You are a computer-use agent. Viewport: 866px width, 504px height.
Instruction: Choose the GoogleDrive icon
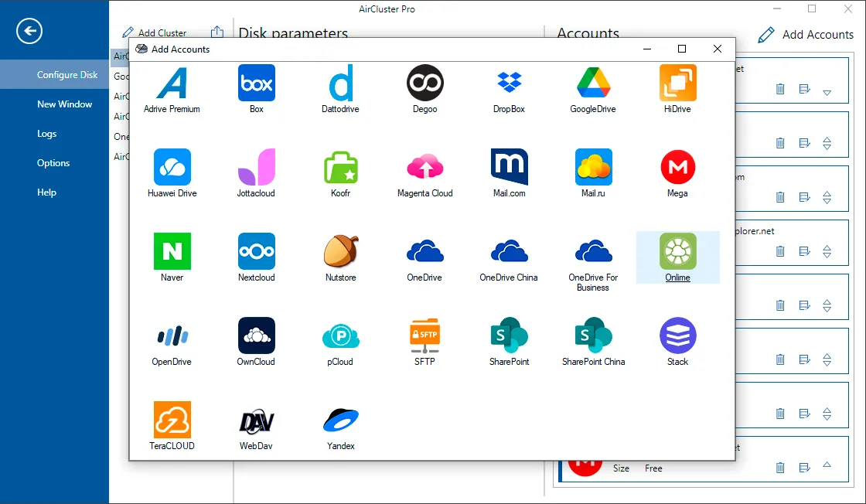pyautogui.click(x=593, y=82)
